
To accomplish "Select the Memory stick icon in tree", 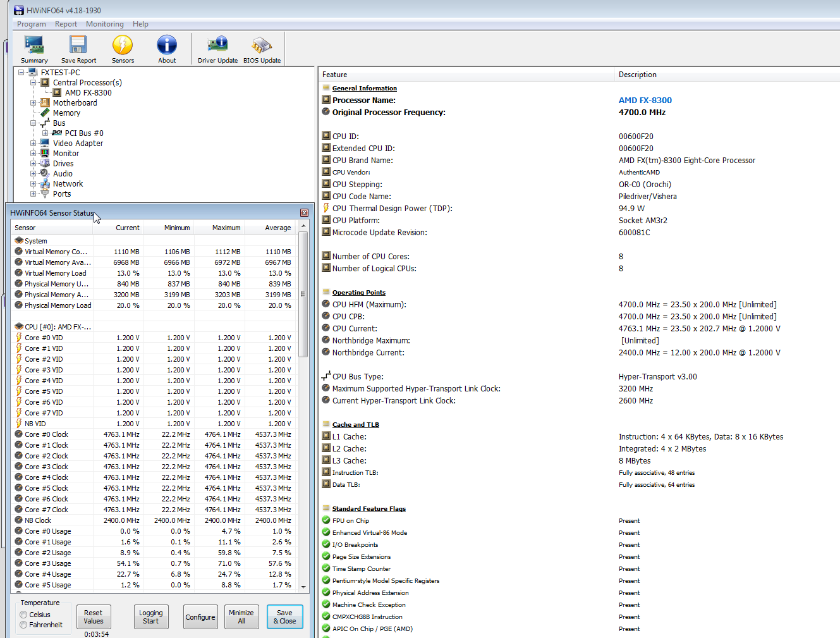I will coord(45,113).
